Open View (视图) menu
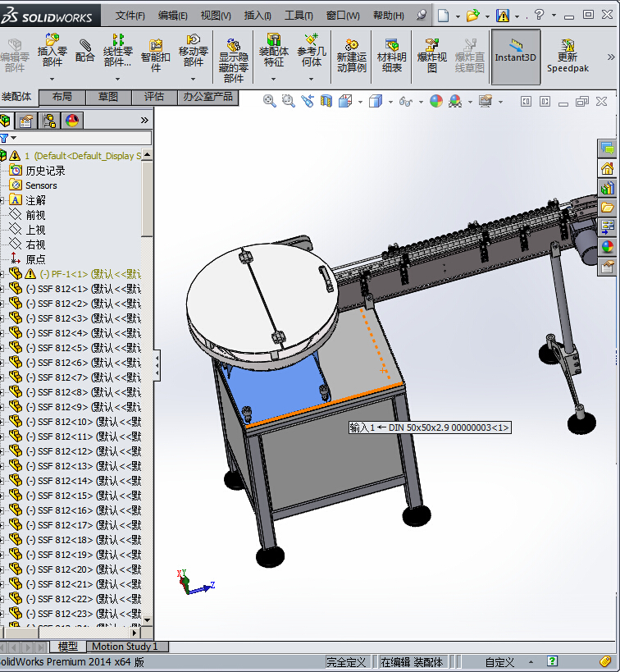620x672 pixels. pos(216,16)
